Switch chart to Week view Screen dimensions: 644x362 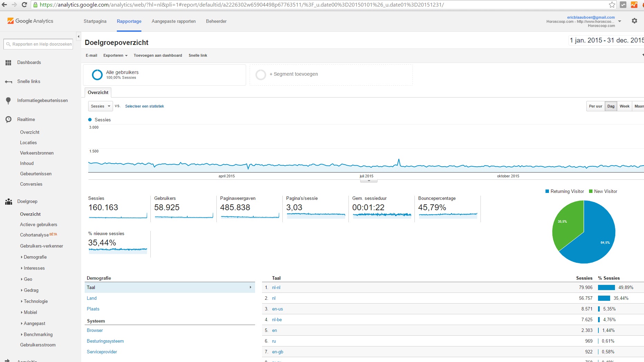coord(624,106)
